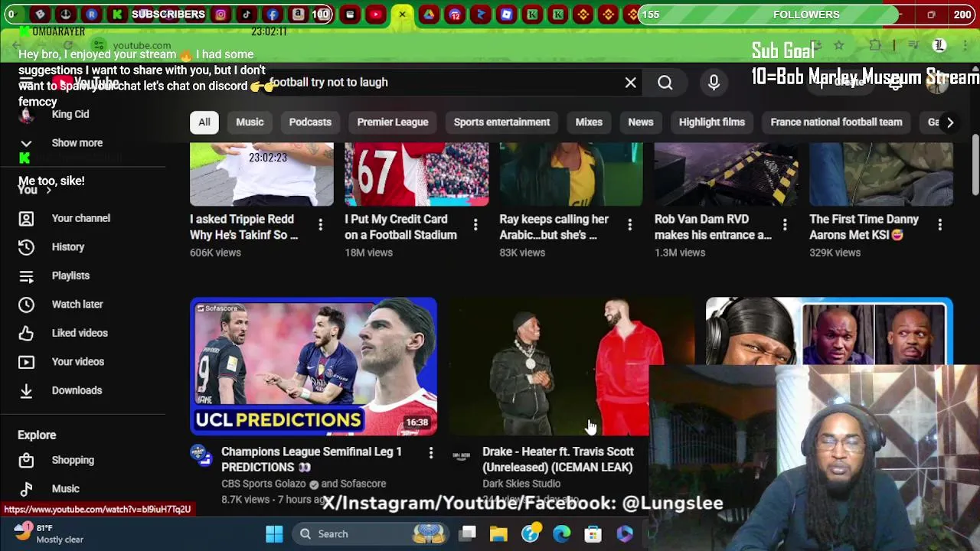Open options menu for Danny Aarons KSI video
980x551 pixels.
(x=939, y=225)
